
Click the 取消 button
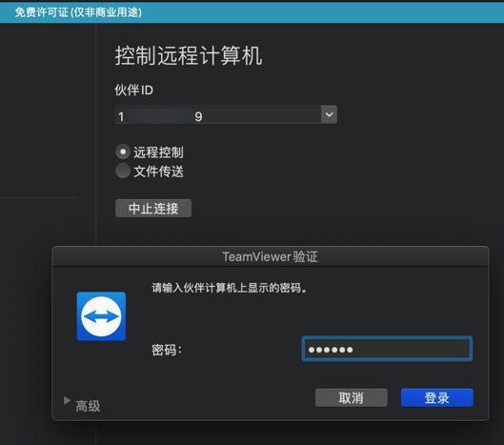(352, 397)
